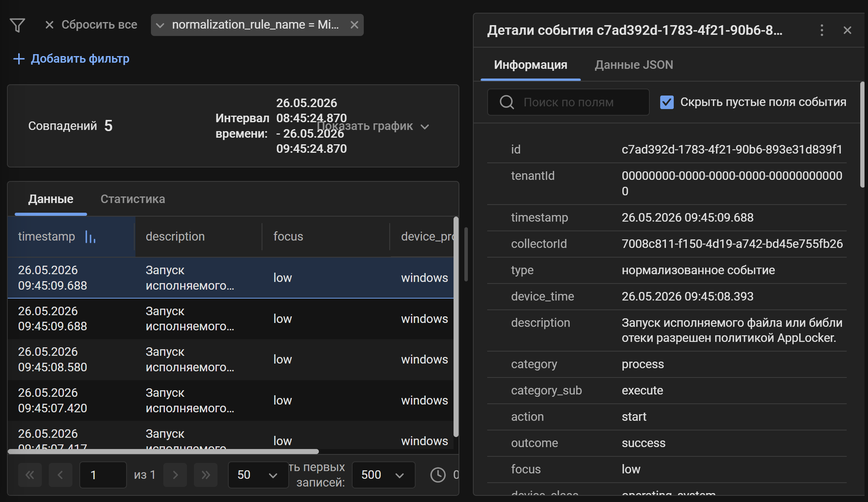The image size is (868, 502).
Task: Switch to the Статистика tab
Action: pyautogui.click(x=133, y=199)
